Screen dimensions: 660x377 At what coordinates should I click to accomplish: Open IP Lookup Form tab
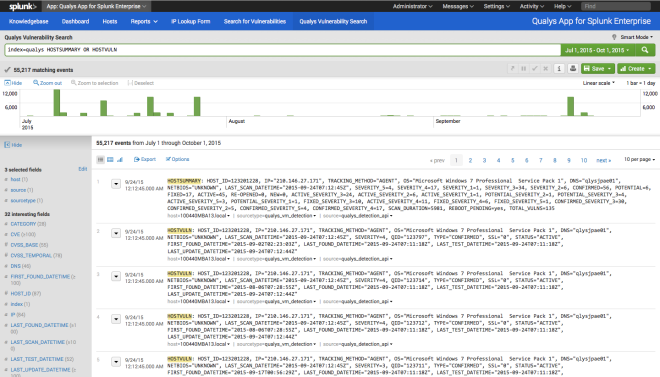191,21
